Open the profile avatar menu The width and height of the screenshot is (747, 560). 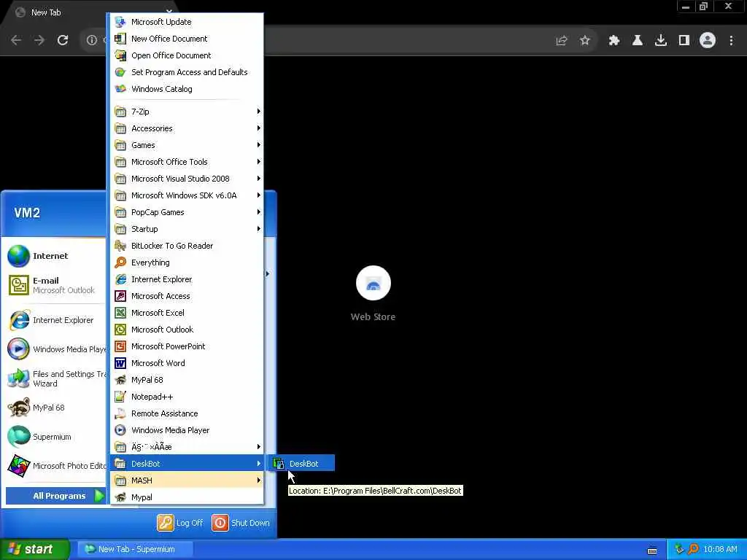[708, 41]
